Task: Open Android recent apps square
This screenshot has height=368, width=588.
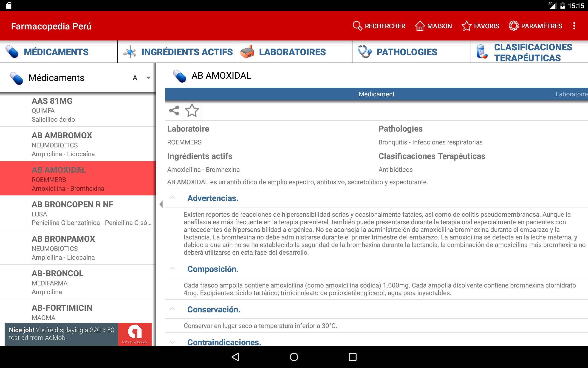Action: (x=353, y=357)
